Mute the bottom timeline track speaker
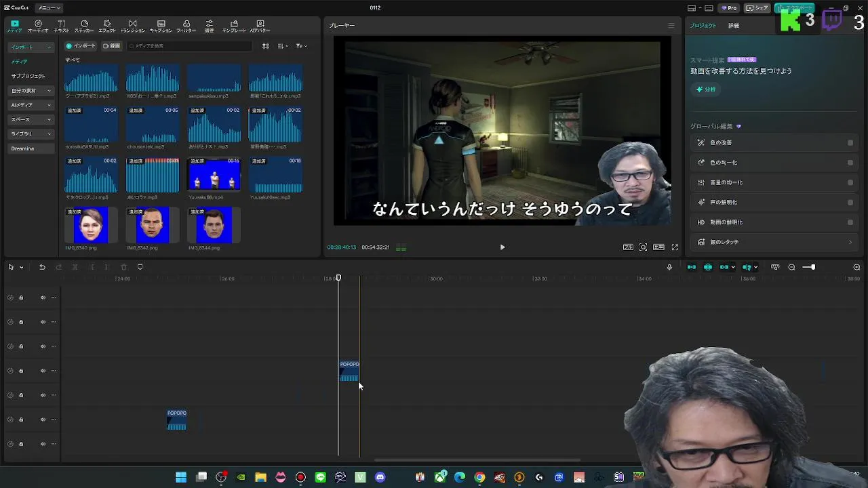This screenshot has height=488, width=868. [43, 444]
